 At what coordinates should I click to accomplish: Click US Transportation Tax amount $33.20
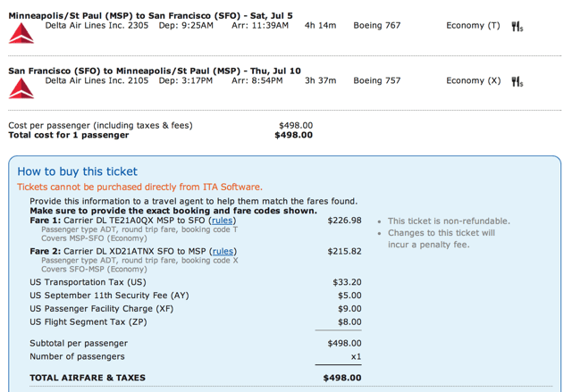[347, 282]
